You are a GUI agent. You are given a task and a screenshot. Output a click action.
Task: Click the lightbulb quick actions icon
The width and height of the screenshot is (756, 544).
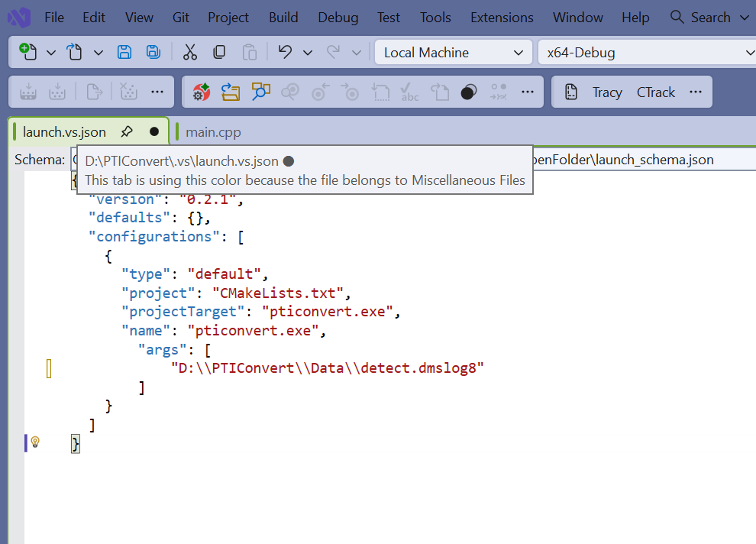pos(35,442)
